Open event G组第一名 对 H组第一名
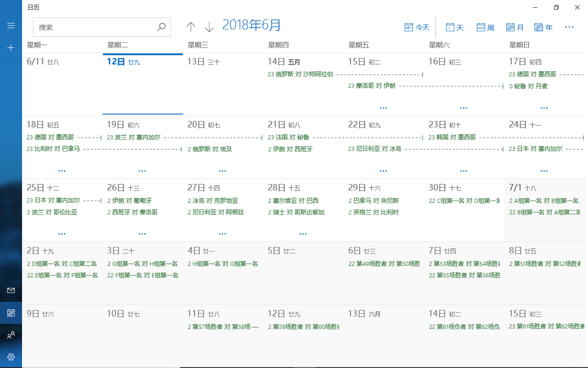 point(142,264)
